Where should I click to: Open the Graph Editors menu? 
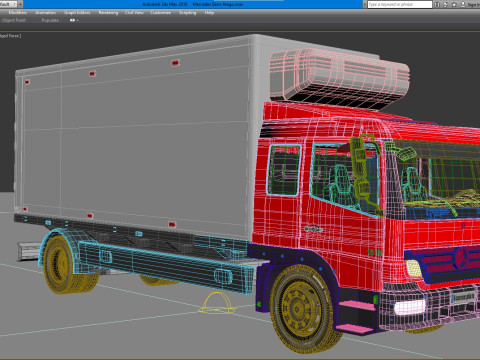77,13
